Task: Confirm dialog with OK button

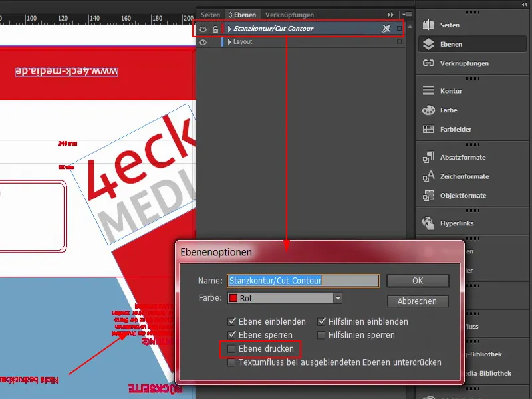Action: 418,281
